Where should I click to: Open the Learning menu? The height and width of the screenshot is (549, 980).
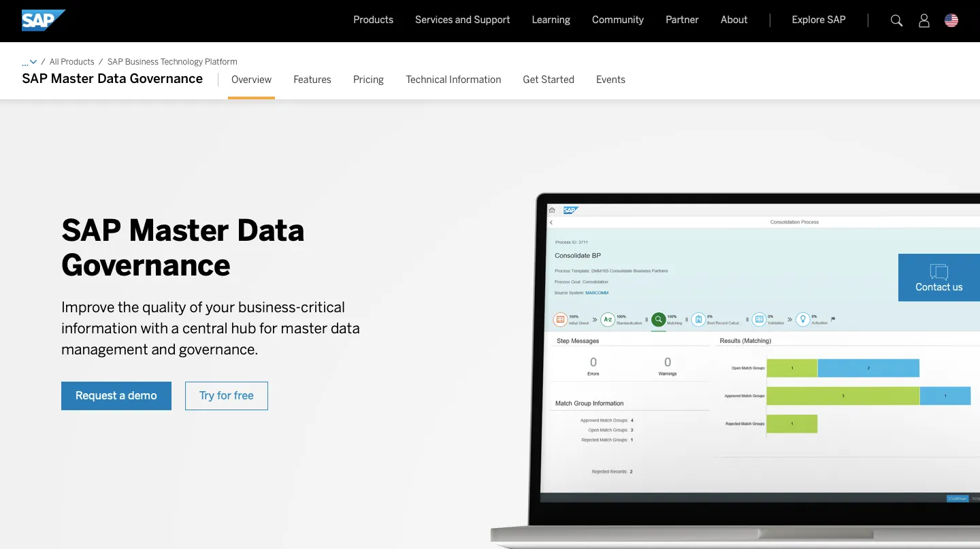pos(551,20)
